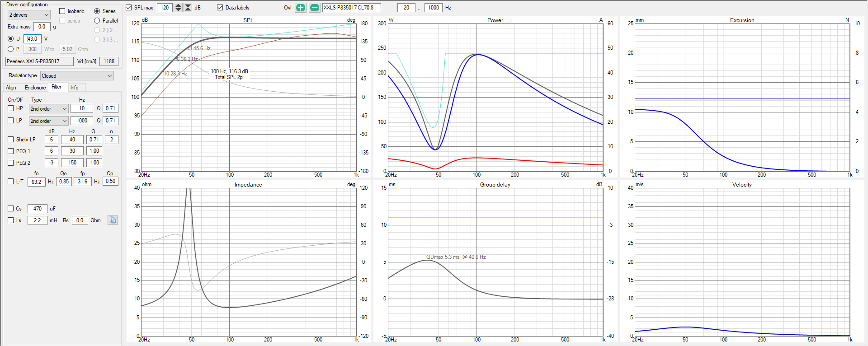Increase SPL max with the up arrow
This screenshot has height=346, width=868.
pos(178,5)
